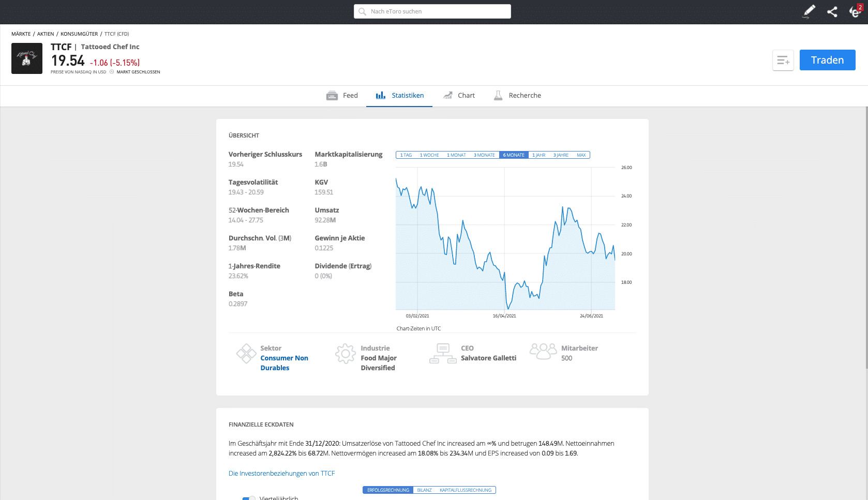Select MAX chart range
The image size is (868, 500).
581,155
